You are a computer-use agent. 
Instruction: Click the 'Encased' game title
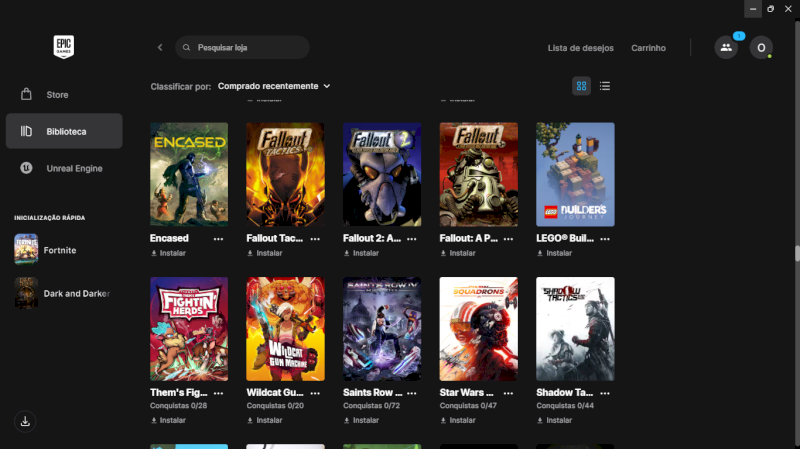(x=169, y=238)
